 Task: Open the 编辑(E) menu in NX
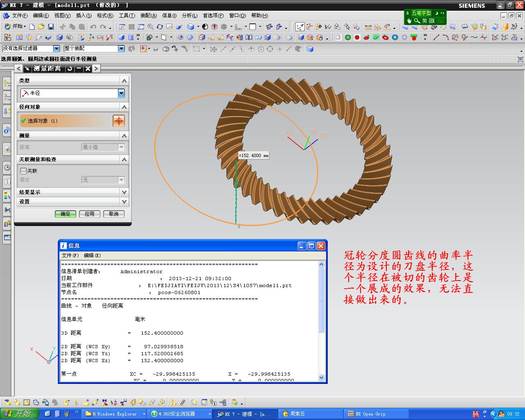click(x=41, y=16)
